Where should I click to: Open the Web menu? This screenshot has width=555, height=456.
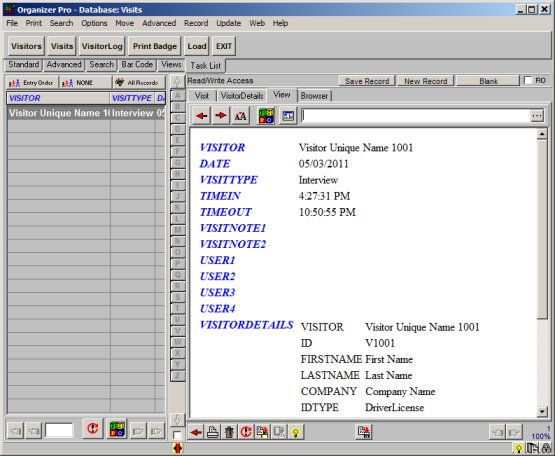[257, 23]
